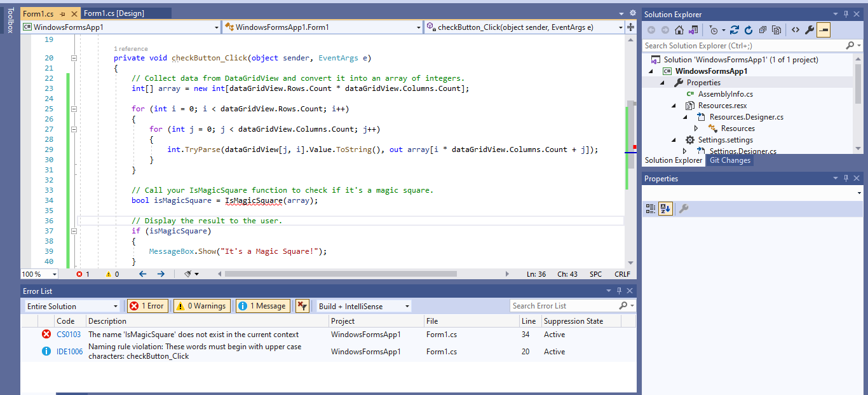Click '1 reference' CodeLens link
The width and height of the screenshot is (868, 395).
pos(131,49)
